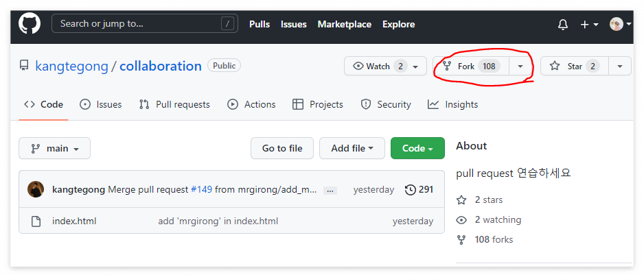
Task: Open the main branch selector dropdown
Action: (x=55, y=148)
